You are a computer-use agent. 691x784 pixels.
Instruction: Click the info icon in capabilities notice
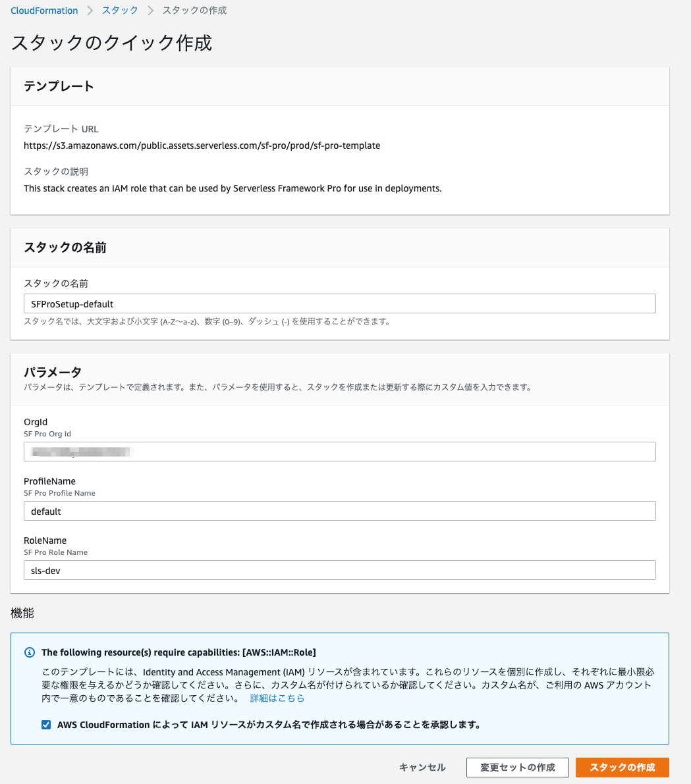[x=30, y=652]
